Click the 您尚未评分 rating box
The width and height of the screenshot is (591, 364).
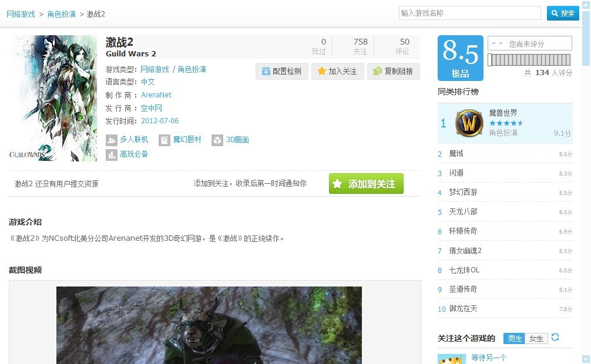[x=529, y=43]
